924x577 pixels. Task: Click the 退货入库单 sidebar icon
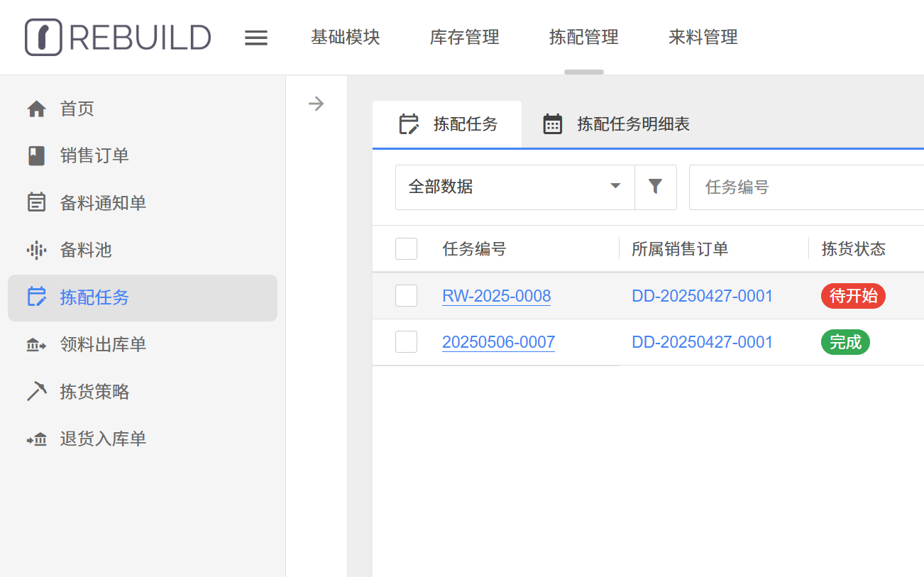[x=36, y=439]
